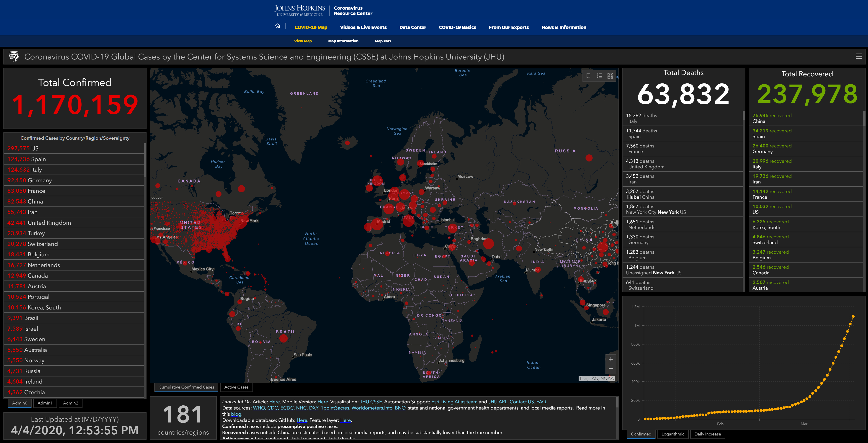Click the 2,507 recovered Austria entry
Image resolution: width=868 pixels, height=443 pixels.
point(806,285)
